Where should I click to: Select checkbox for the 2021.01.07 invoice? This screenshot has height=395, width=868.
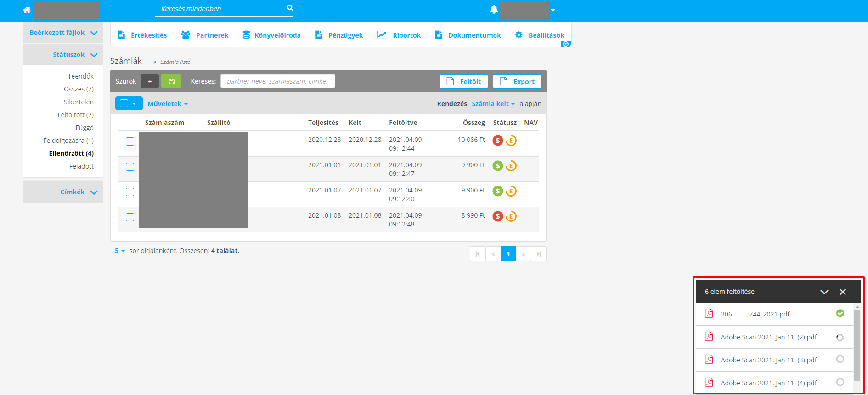pos(130,192)
